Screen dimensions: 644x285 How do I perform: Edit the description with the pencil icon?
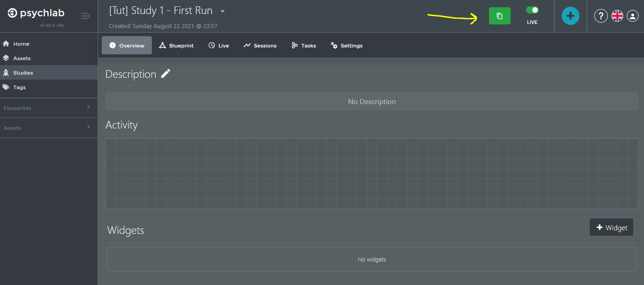coord(166,74)
